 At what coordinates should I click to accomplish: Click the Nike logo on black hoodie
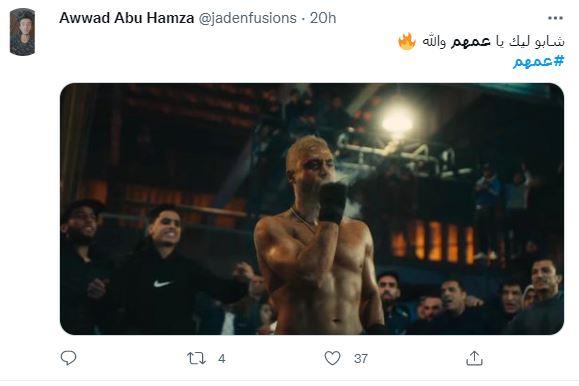(162, 284)
